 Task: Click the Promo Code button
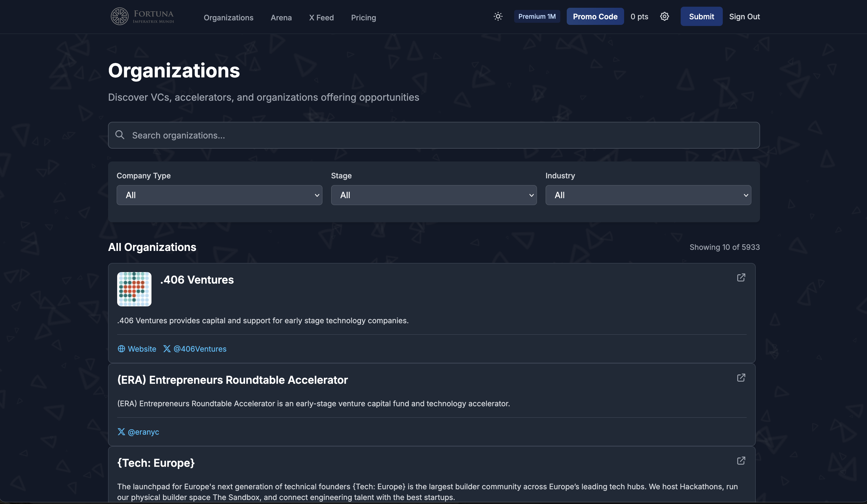(595, 17)
